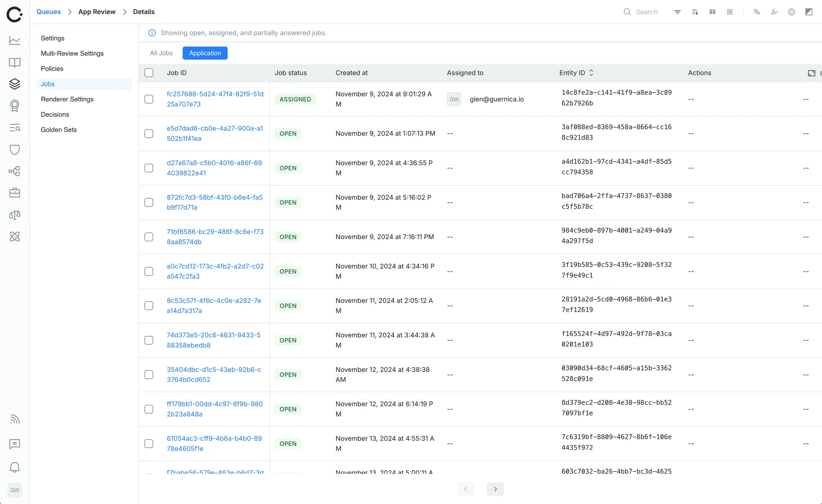822x504 pixels.
Task: Click the ASSIGNED status badge
Action: (x=295, y=99)
